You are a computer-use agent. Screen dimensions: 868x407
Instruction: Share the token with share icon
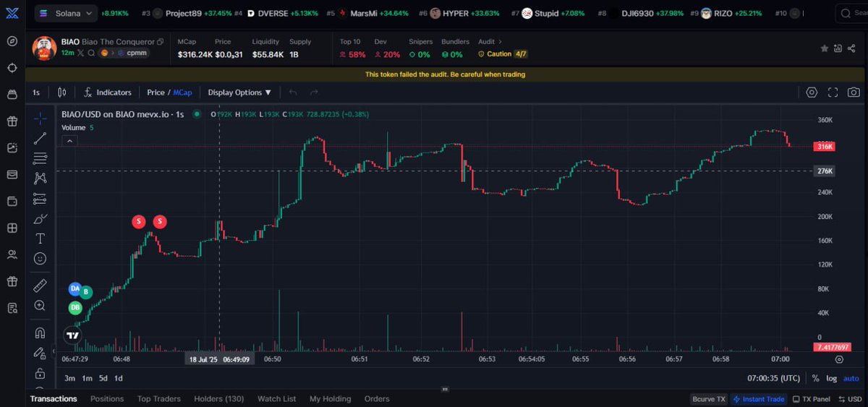point(852,48)
